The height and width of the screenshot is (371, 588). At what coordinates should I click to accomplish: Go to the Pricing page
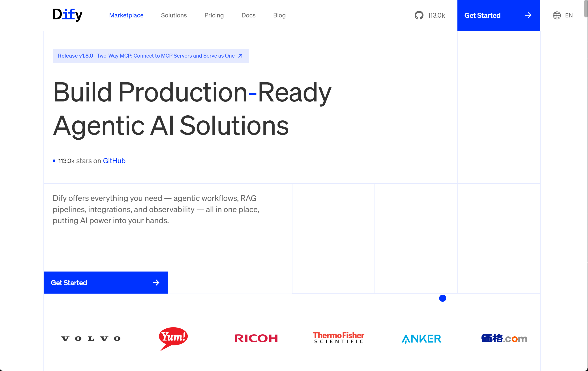point(214,15)
